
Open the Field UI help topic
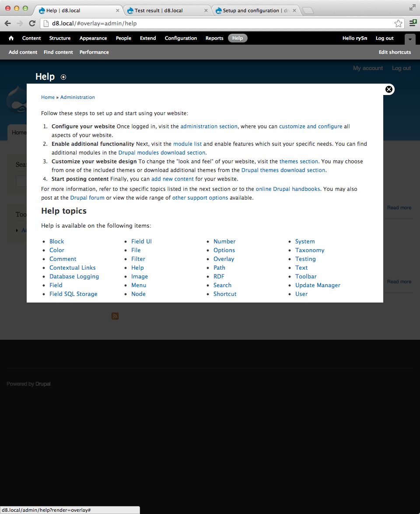141,241
